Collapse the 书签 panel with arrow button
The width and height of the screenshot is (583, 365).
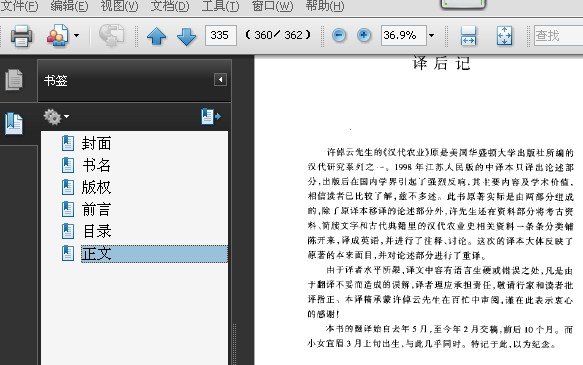coord(220,80)
